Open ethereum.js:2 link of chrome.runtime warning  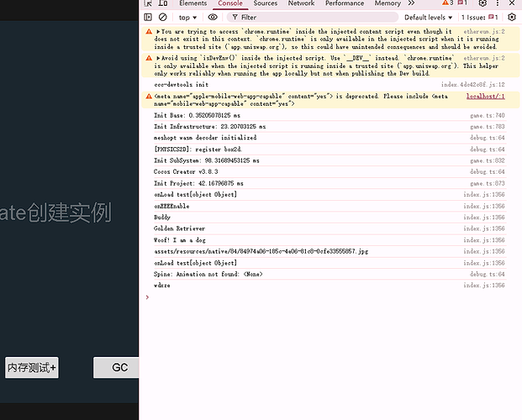[x=484, y=31]
